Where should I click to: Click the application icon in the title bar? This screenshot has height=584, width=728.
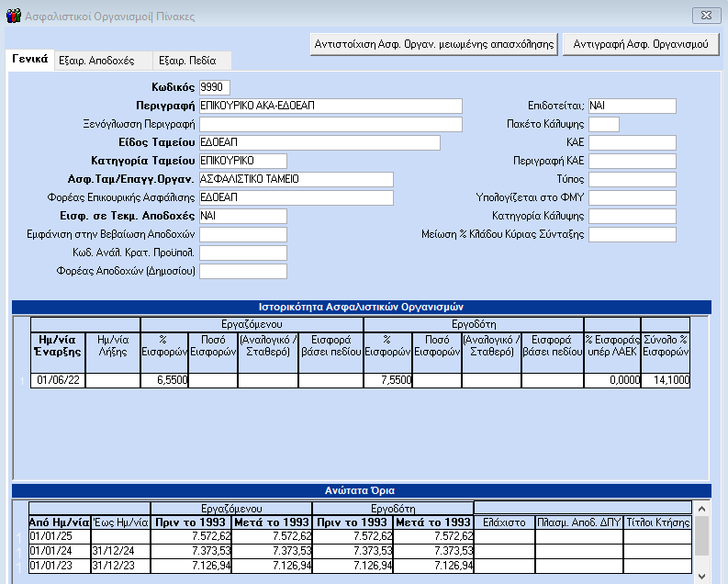pos(12,15)
